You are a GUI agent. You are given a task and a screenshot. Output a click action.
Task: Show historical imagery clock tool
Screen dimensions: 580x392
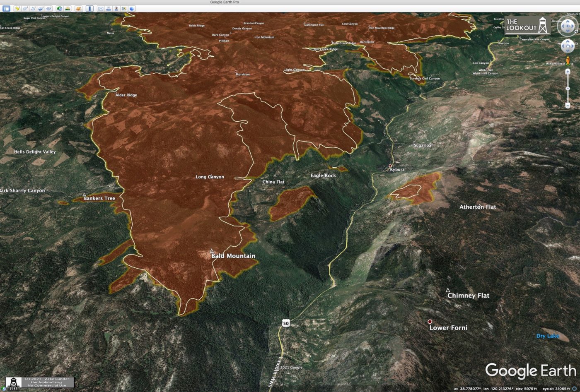pos(60,8)
